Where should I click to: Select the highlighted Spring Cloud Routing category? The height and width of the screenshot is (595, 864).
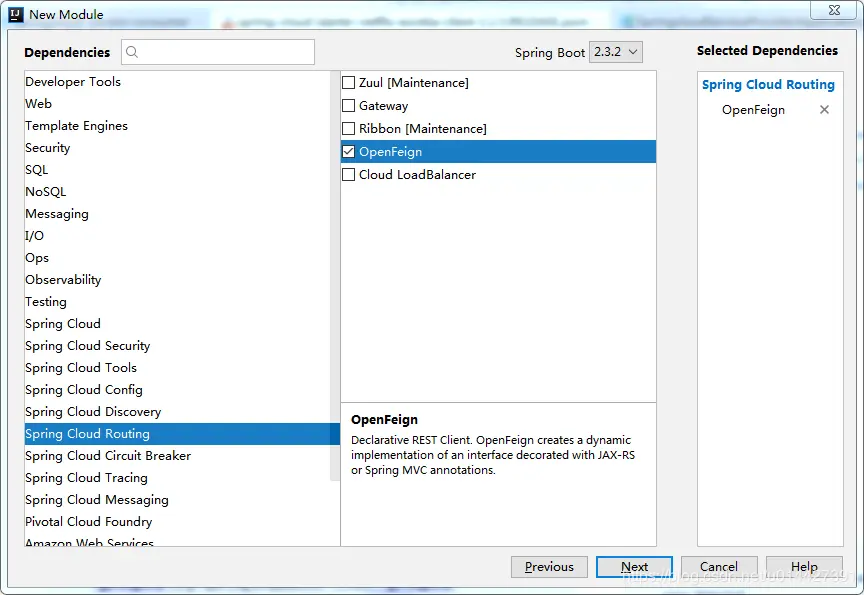182,434
